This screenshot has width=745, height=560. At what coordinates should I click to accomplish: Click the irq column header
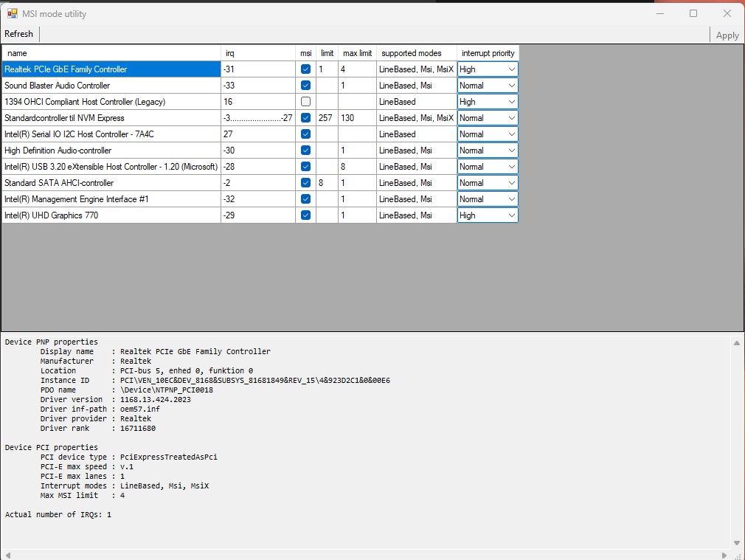pyautogui.click(x=258, y=53)
